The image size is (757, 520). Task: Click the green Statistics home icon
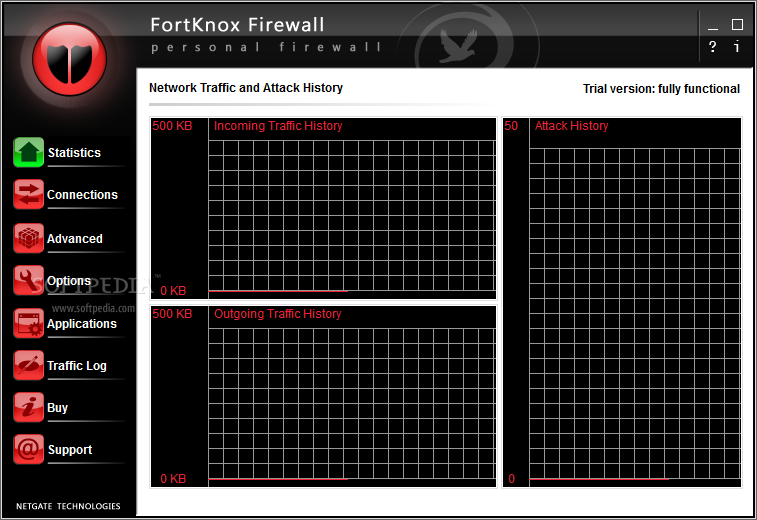click(28, 152)
